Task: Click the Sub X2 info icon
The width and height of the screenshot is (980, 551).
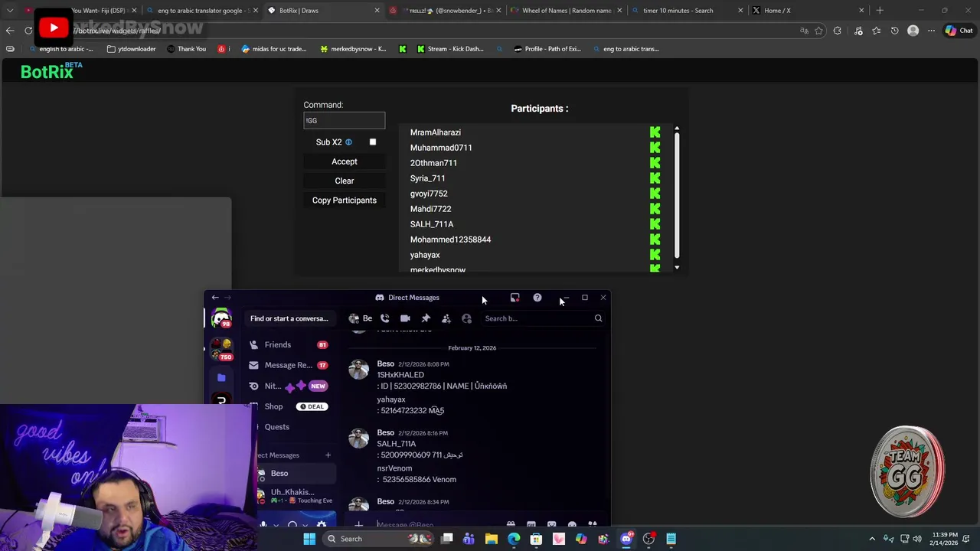Action: point(348,142)
